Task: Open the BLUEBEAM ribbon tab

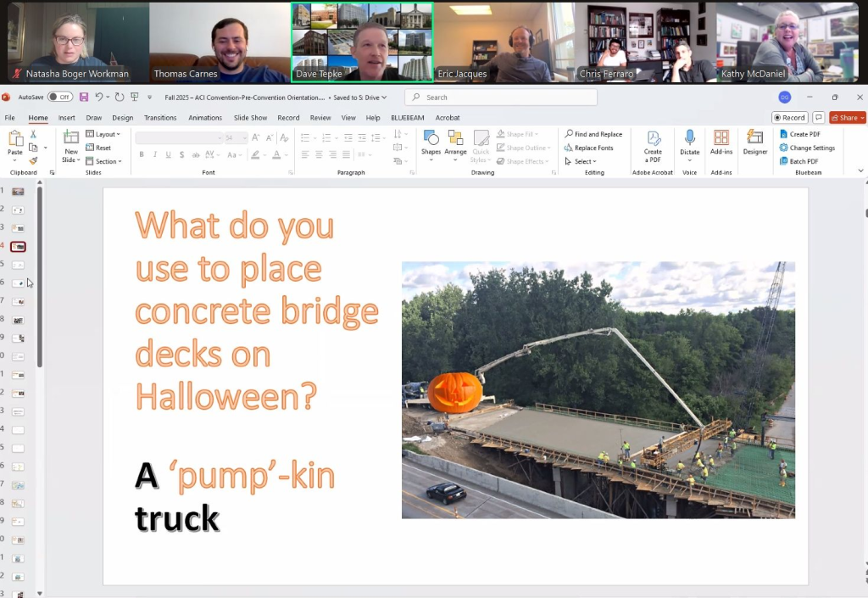Action: coord(407,118)
